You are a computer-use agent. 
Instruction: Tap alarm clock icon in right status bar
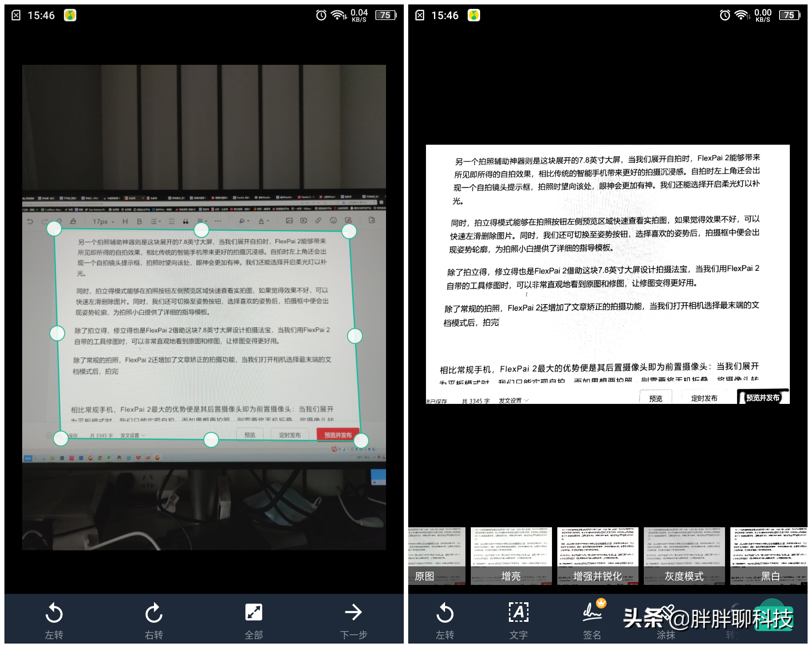coord(725,16)
